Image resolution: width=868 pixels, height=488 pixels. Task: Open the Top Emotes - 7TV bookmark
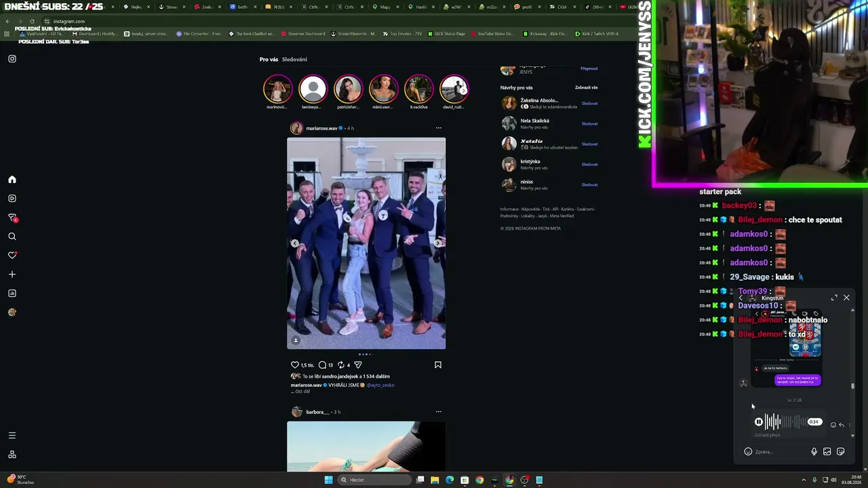click(x=402, y=34)
